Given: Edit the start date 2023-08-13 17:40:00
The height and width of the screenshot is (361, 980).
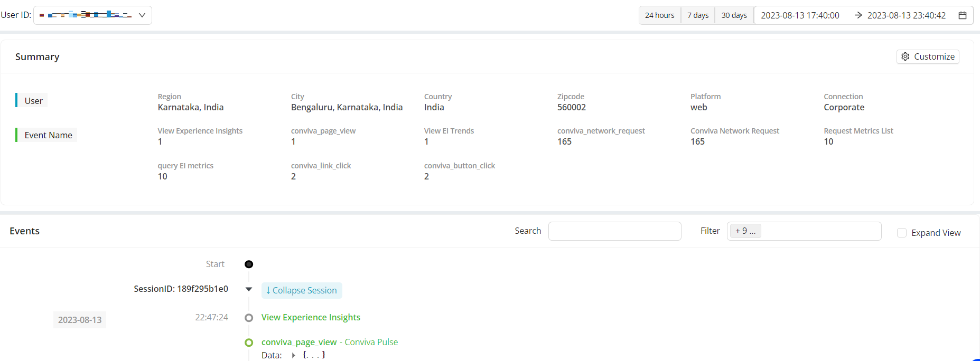Looking at the screenshot, I should coord(800,15).
